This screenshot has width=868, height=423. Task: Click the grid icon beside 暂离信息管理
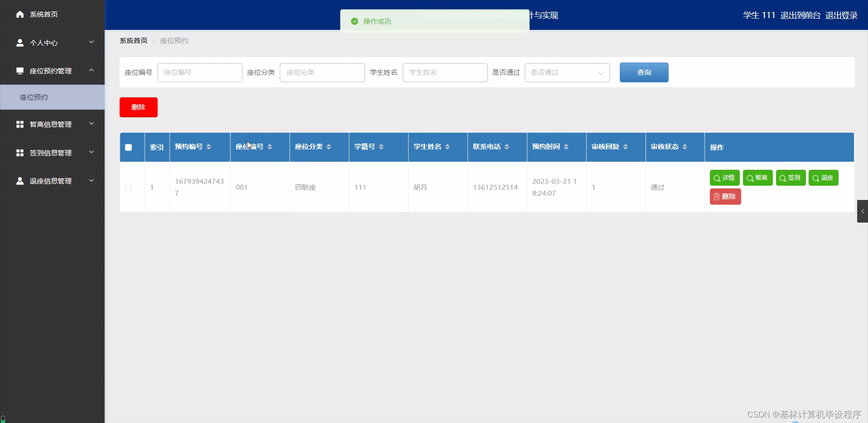point(20,124)
